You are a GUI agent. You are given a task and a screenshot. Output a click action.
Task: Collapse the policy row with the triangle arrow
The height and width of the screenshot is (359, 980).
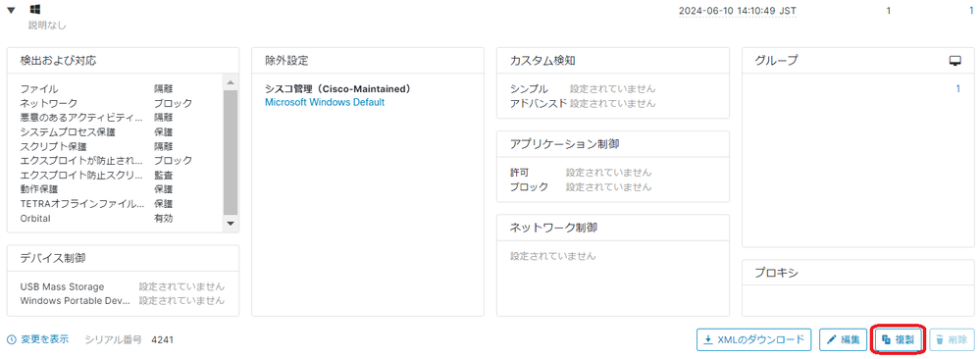(11, 11)
